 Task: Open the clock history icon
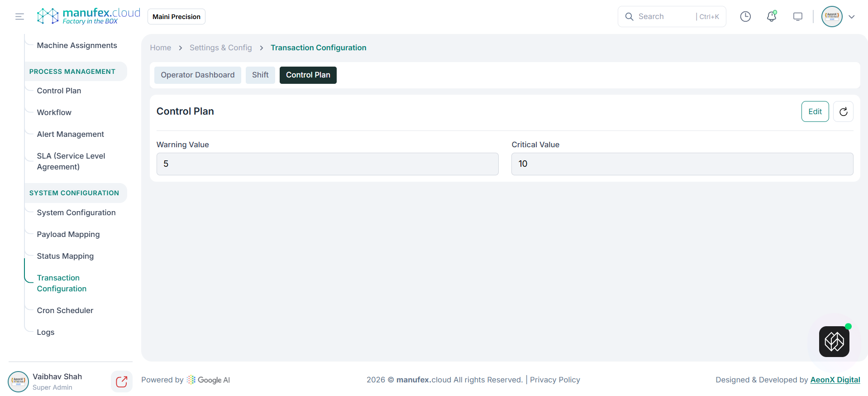point(745,17)
